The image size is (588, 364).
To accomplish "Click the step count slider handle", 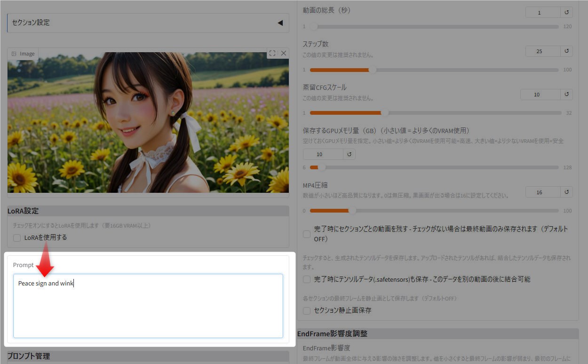I will (373, 70).
